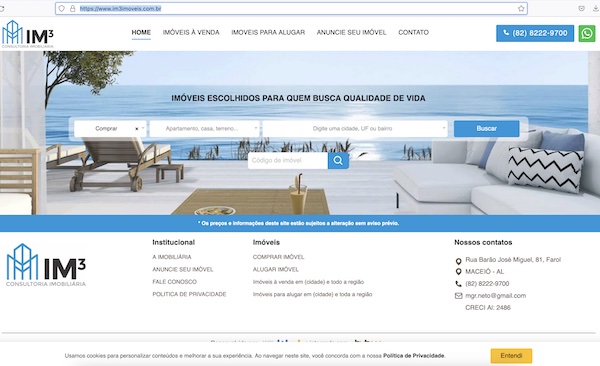Open the city, UF ou bairro dropdown
Image resolution: width=600 pixels, height=366 pixels.
coord(355,129)
